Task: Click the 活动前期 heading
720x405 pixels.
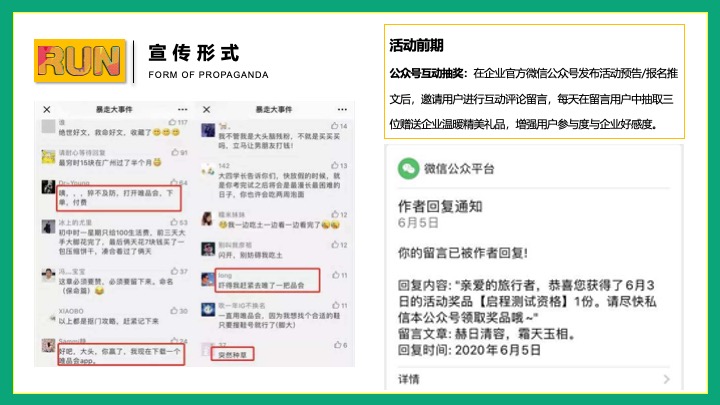Action: click(x=416, y=45)
